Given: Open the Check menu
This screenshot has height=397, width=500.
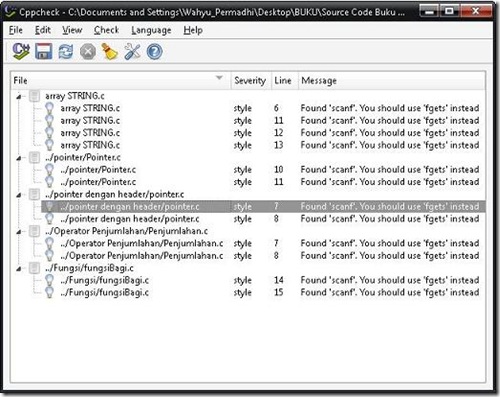Looking at the screenshot, I should [x=106, y=30].
